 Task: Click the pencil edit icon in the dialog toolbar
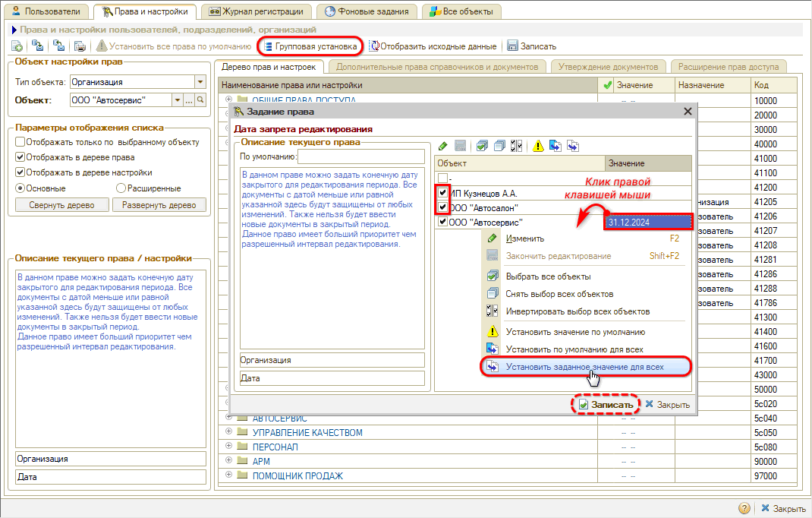[442, 146]
